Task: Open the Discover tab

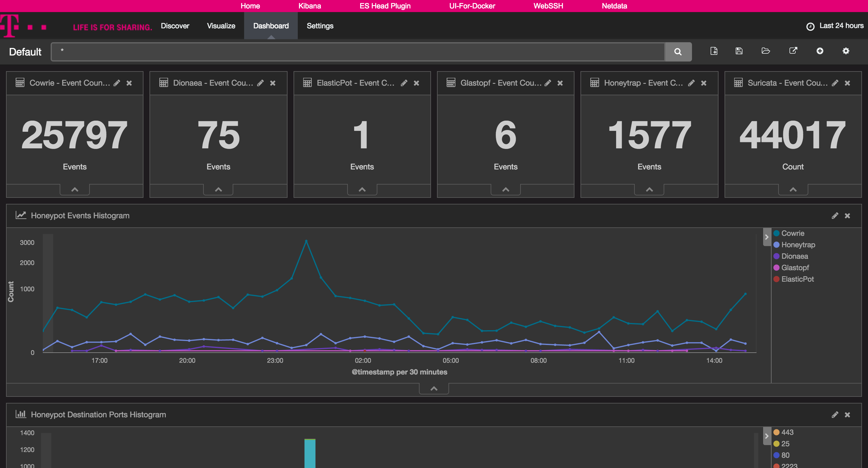Action: (x=175, y=26)
